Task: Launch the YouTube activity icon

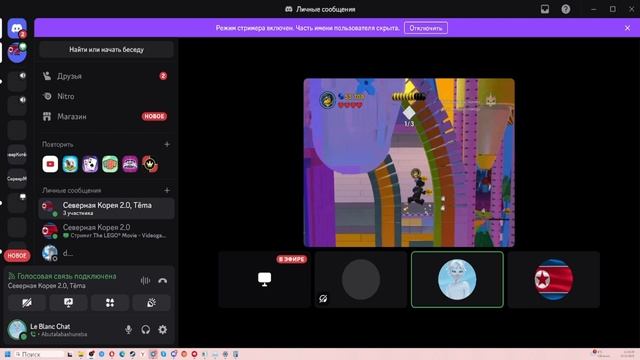Action: [x=50, y=164]
